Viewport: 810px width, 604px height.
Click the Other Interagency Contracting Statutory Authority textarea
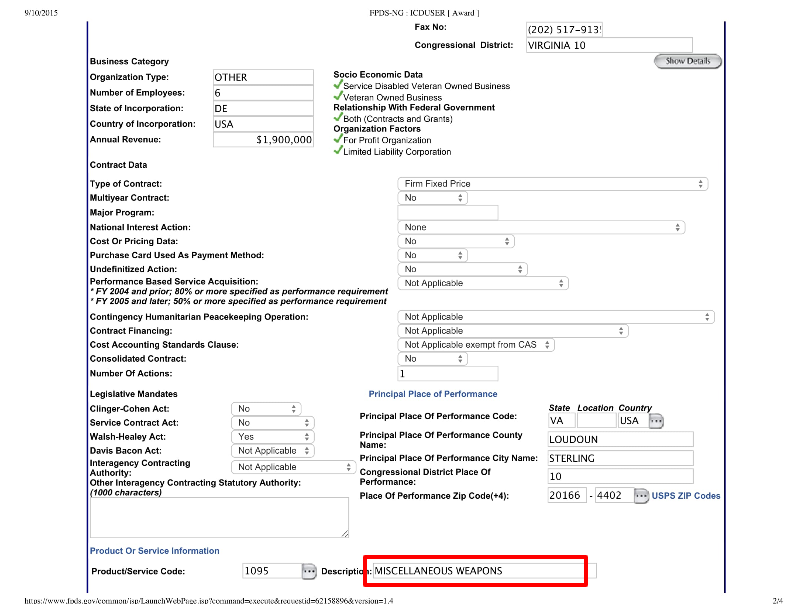[219, 518]
